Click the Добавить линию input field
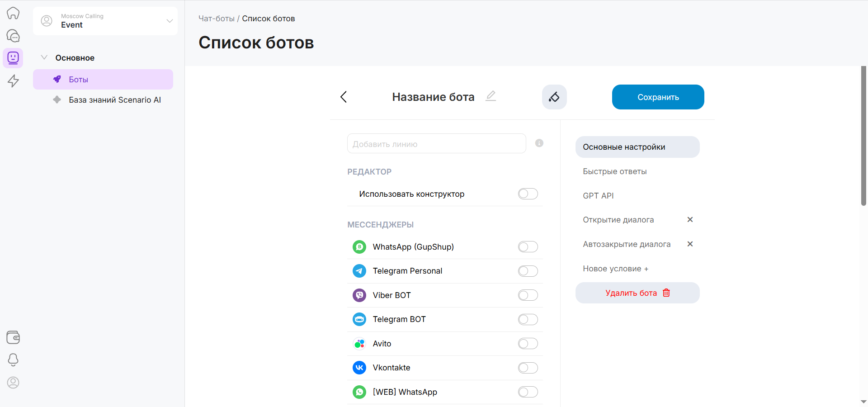Screen dimensions: 868x407 click(436, 144)
